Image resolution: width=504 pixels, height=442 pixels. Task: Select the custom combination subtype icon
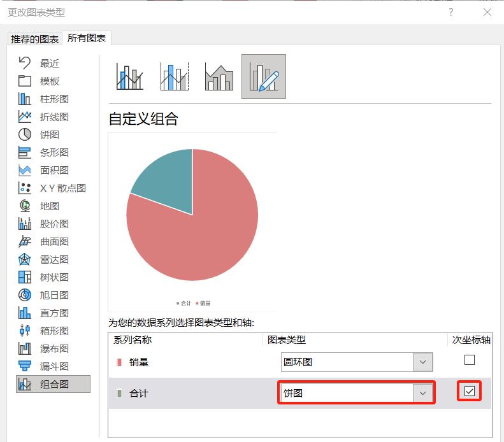(264, 76)
